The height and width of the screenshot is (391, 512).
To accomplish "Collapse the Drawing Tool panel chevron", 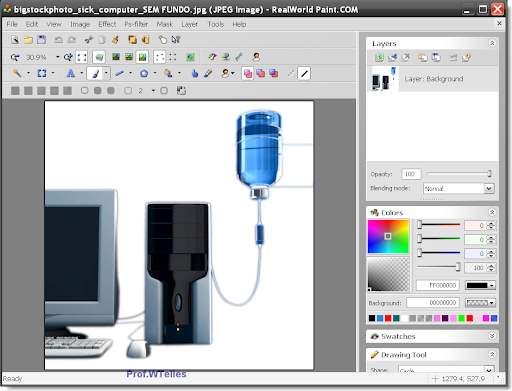I will 492,354.
